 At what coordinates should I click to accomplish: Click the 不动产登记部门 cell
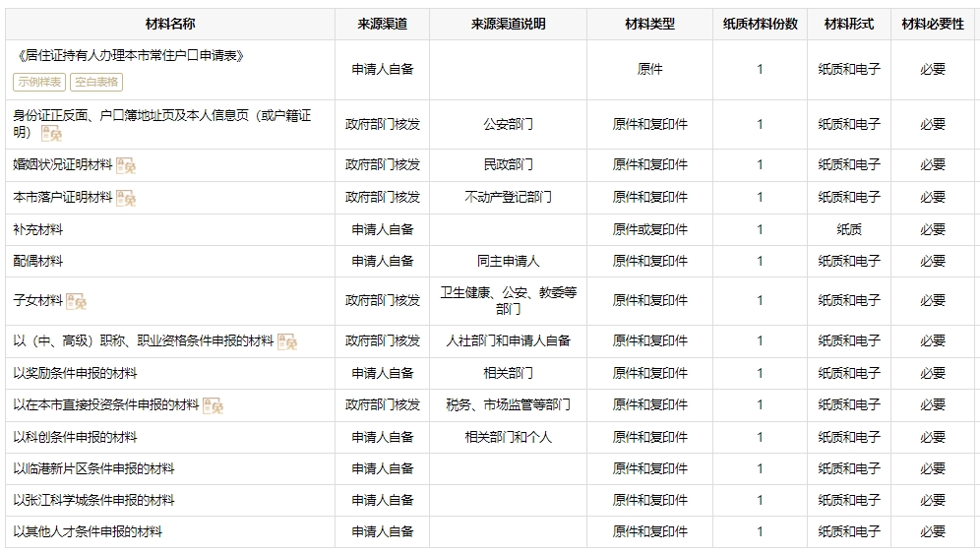pyautogui.click(x=508, y=197)
